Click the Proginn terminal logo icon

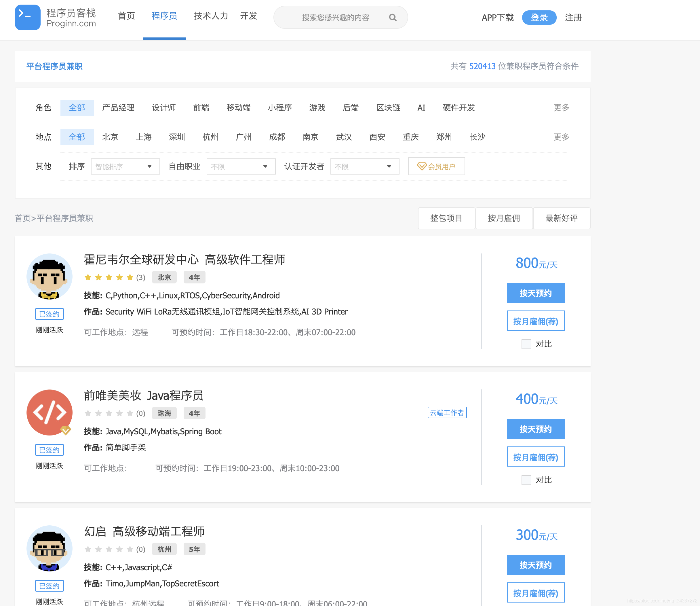coord(27,17)
